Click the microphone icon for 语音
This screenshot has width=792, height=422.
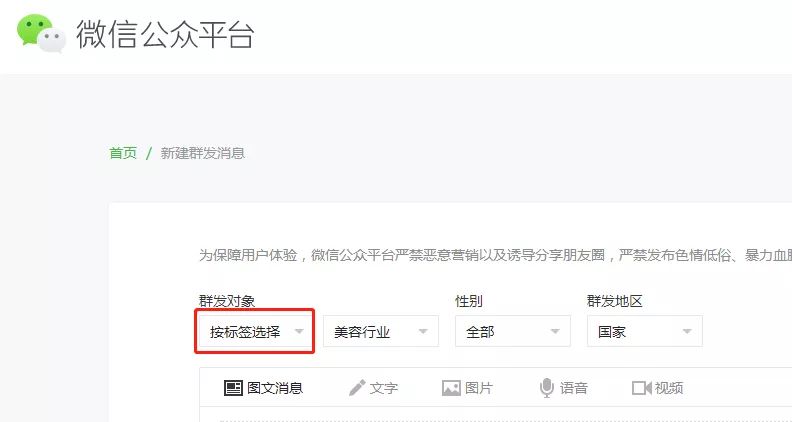coord(547,388)
